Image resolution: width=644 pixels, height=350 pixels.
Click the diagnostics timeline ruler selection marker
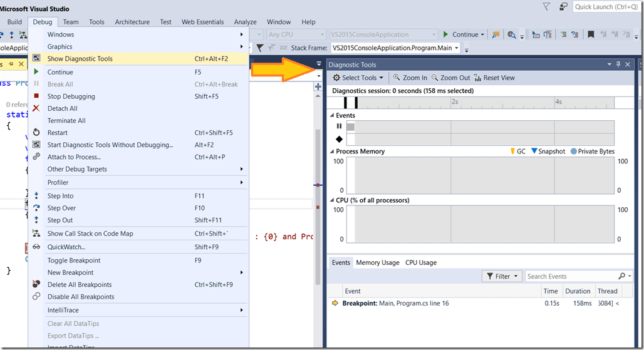tap(355, 103)
